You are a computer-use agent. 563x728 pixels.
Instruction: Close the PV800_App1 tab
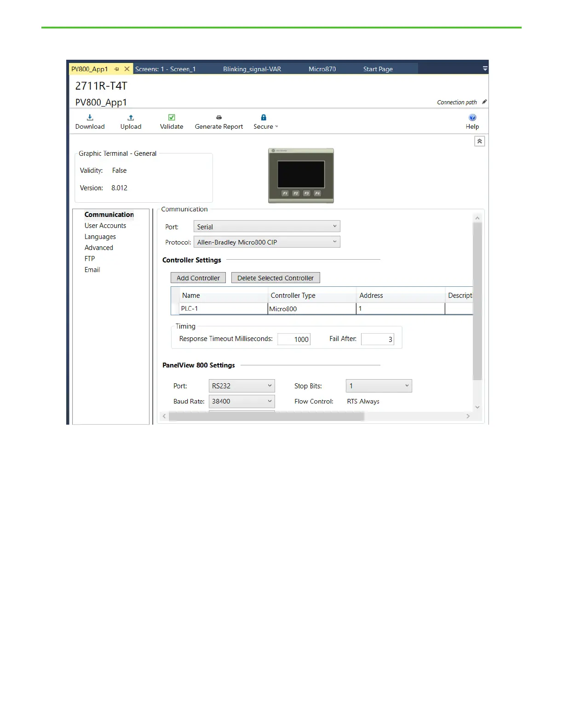[127, 69]
